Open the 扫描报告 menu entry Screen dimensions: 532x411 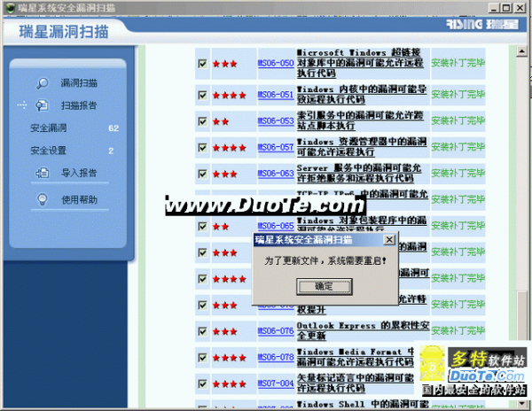(x=79, y=105)
